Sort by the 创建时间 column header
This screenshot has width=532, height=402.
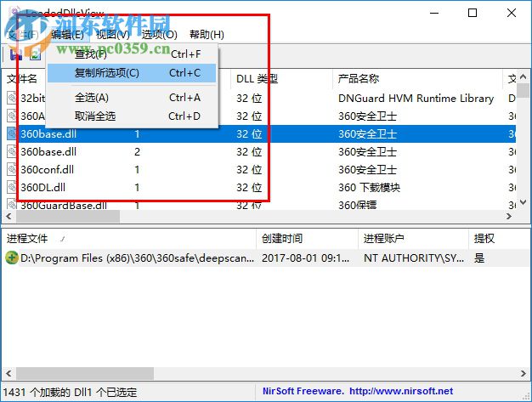pyautogui.click(x=308, y=239)
